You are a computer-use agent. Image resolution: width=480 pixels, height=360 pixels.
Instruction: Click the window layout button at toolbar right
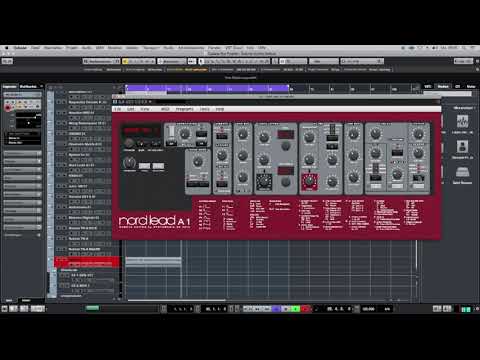click(x=463, y=61)
